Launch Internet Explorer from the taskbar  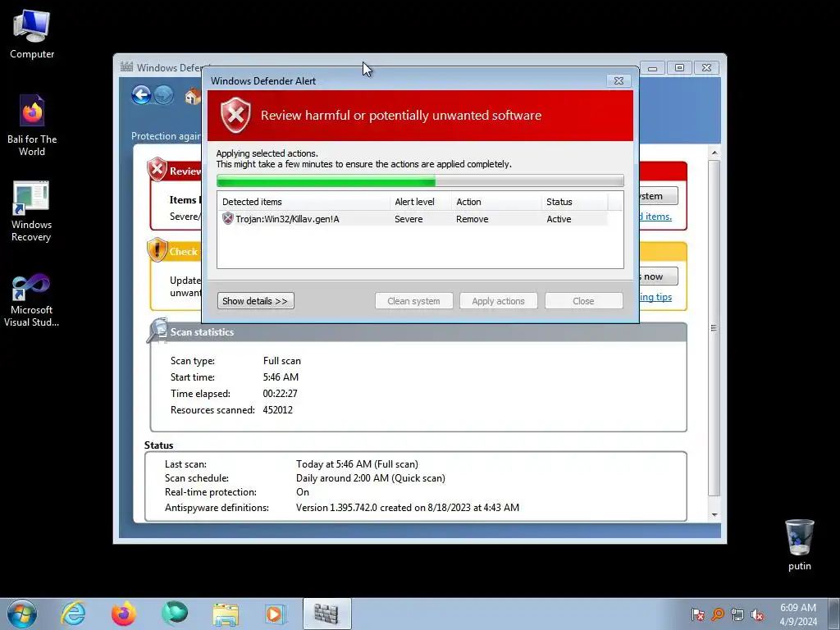point(73,614)
